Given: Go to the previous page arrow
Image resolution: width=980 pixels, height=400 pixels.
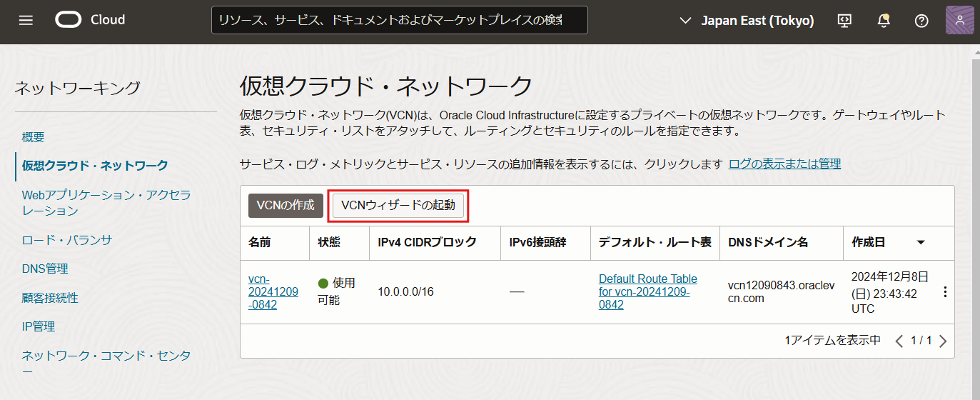Looking at the screenshot, I should [899, 341].
